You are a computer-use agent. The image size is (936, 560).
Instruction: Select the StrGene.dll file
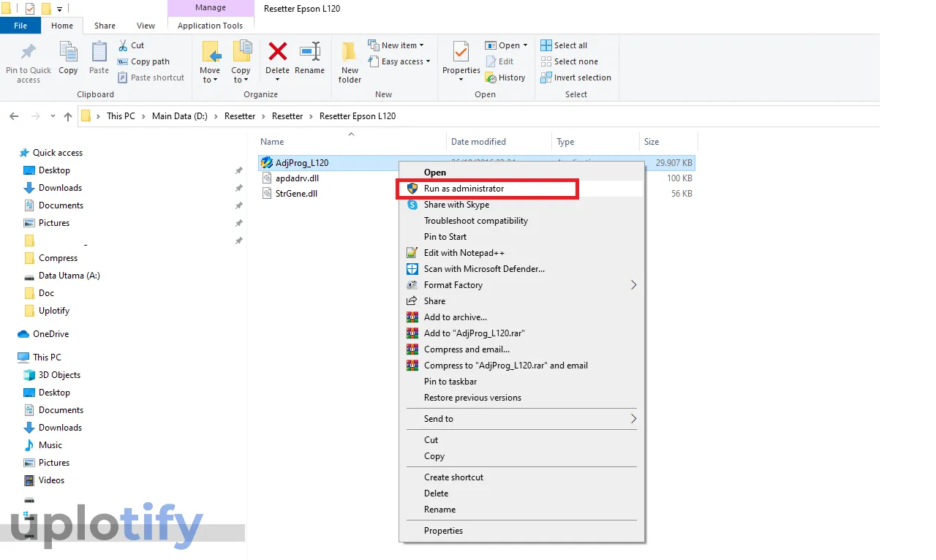pos(296,194)
